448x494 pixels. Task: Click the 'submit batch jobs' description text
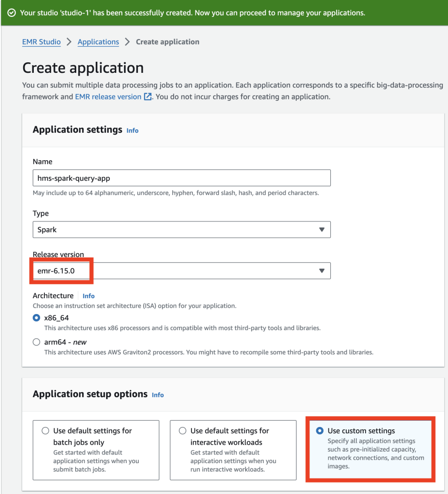[96, 461]
